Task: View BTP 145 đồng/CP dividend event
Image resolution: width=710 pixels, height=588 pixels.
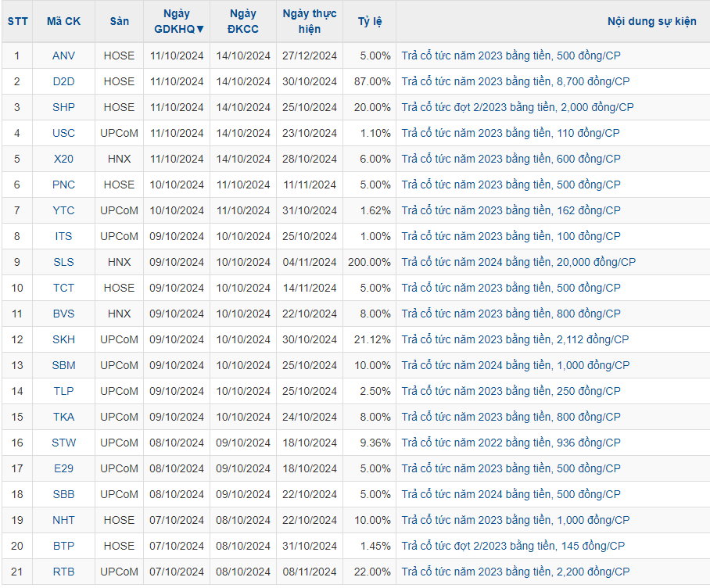Action: point(513,546)
